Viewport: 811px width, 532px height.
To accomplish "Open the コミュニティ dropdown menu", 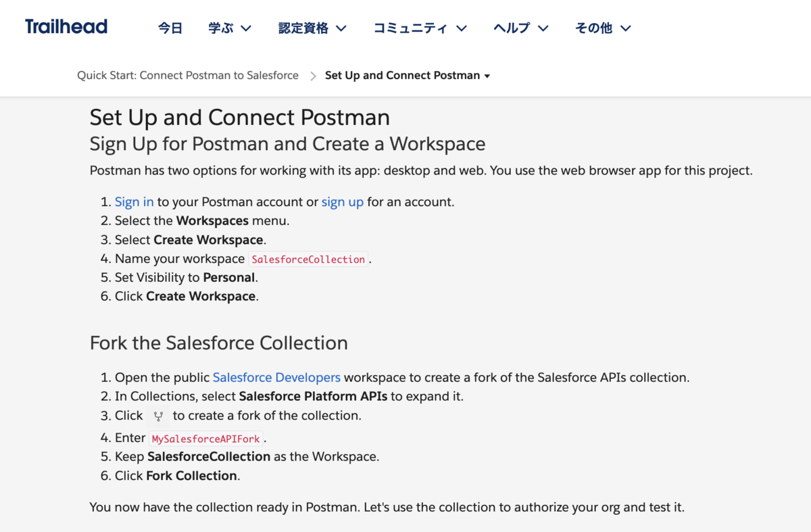I will 420,28.
